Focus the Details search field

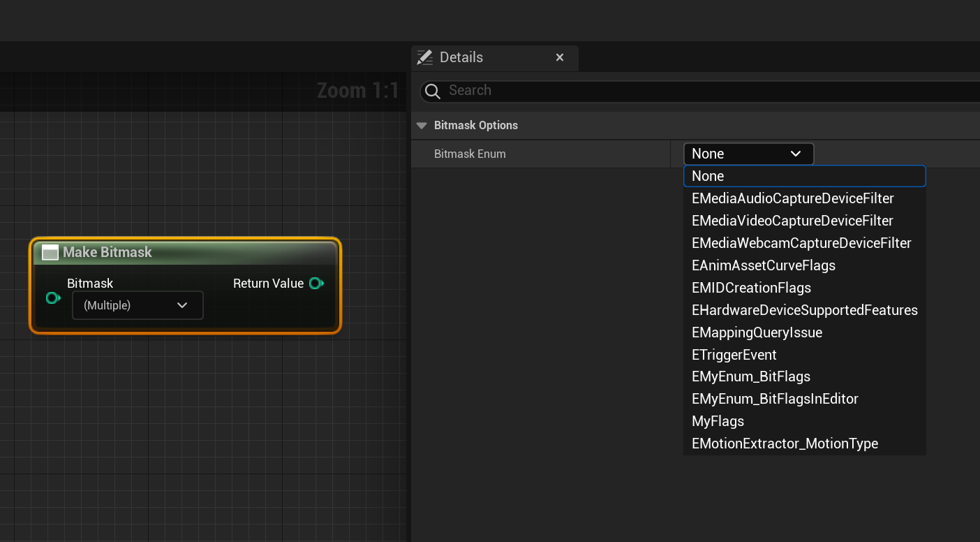coord(705,91)
